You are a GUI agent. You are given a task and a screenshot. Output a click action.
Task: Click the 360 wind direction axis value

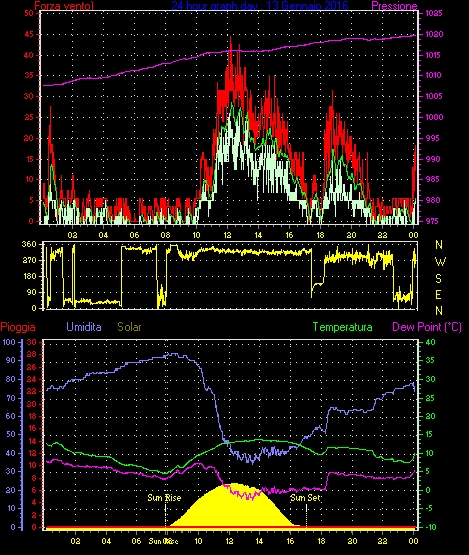click(x=29, y=244)
